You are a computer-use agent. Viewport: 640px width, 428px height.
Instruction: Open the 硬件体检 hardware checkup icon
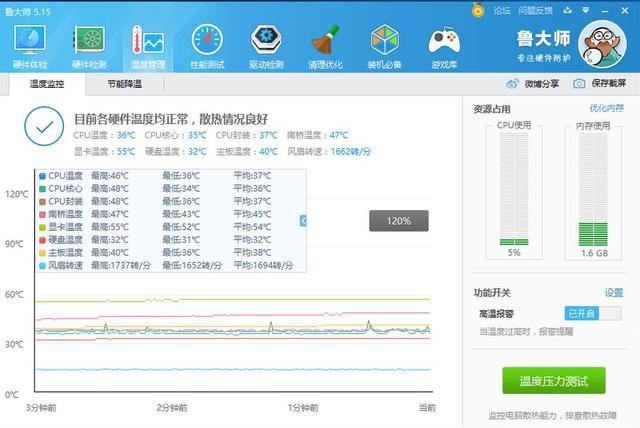pos(30,46)
